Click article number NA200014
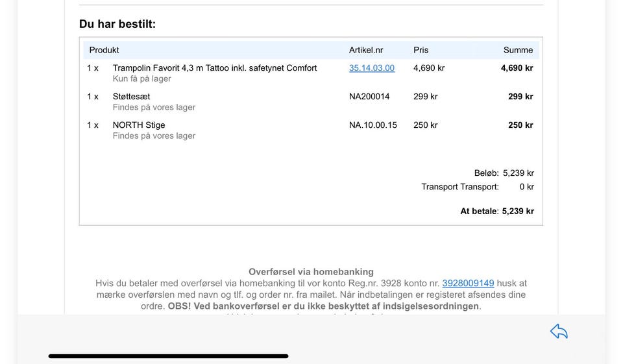This screenshot has width=623, height=364. click(x=369, y=97)
